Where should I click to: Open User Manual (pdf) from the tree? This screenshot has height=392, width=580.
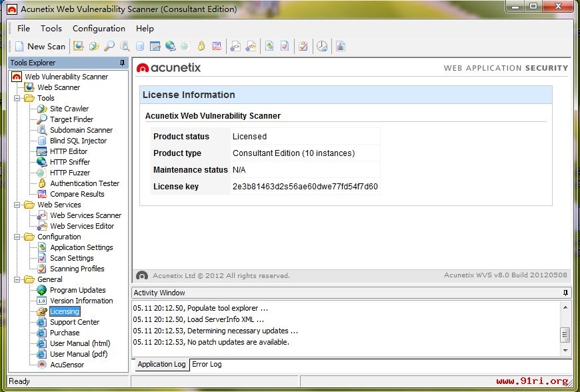[79, 354]
